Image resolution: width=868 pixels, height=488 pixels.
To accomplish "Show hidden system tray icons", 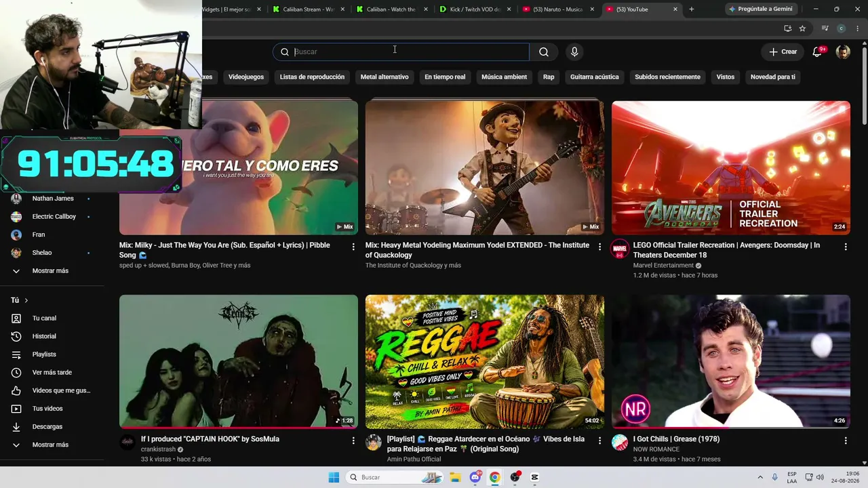I will [760, 477].
